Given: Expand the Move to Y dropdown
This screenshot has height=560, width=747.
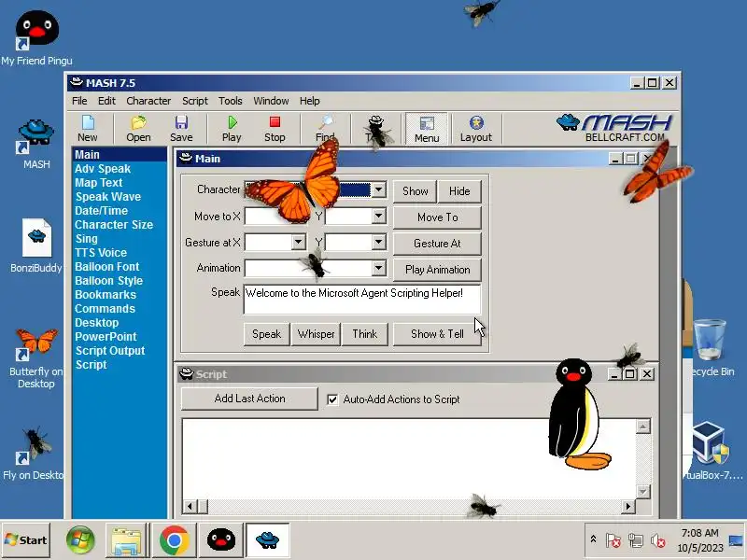Looking at the screenshot, I should [378, 217].
